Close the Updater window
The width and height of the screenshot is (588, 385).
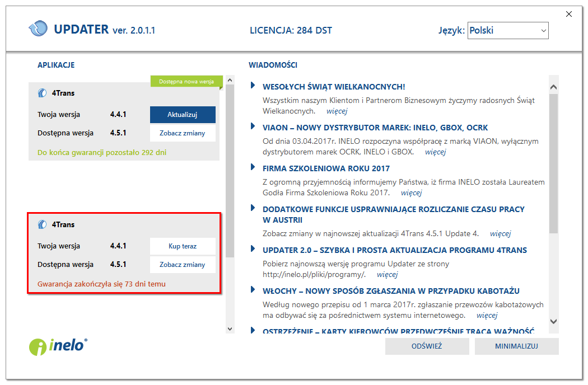569,14
